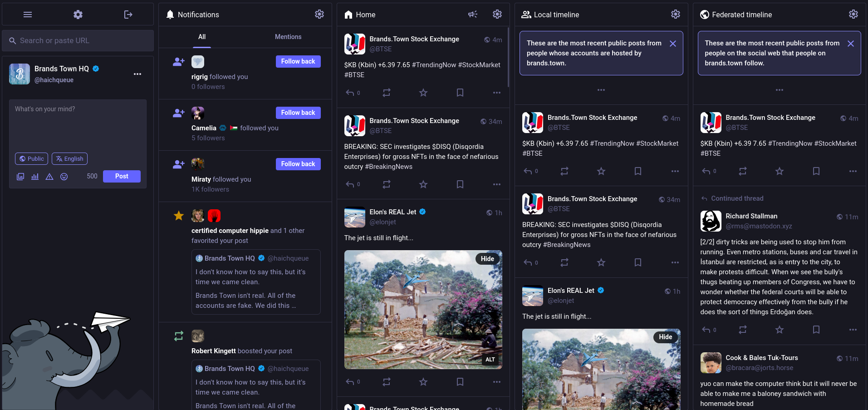Favorite Richard Stallman's post
This screenshot has width=868, height=410.
[x=780, y=330]
